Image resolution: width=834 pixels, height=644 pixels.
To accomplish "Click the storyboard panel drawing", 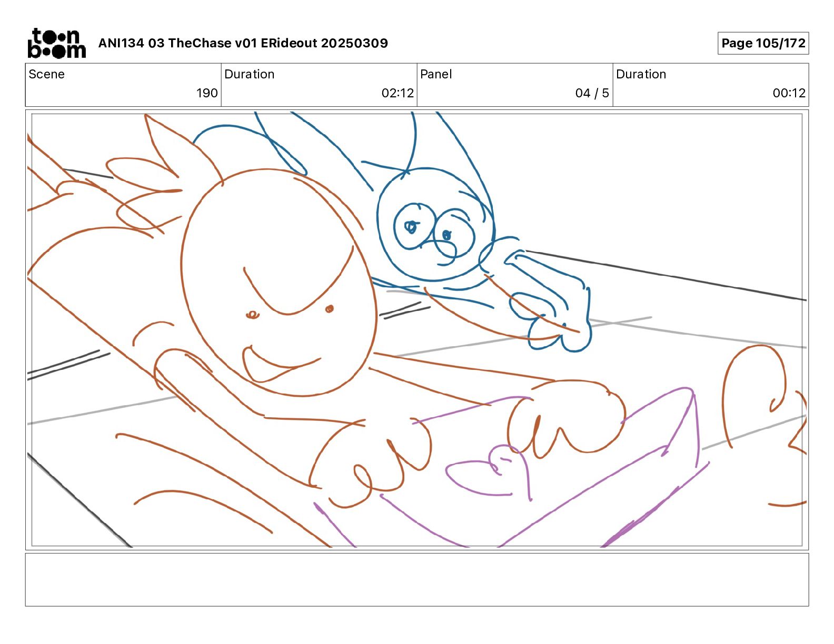I will [417, 330].
